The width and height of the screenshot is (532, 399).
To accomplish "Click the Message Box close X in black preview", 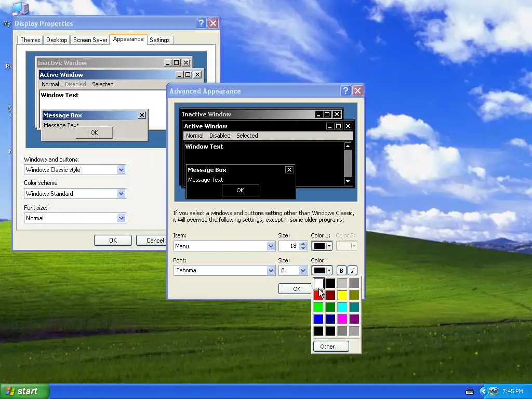I will (x=289, y=170).
